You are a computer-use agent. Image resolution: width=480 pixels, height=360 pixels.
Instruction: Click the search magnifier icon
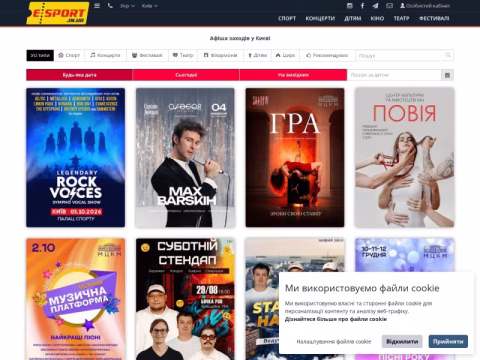click(x=448, y=55)
